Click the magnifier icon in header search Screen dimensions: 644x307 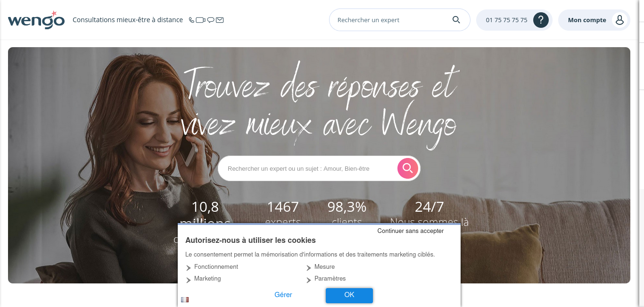[456, 20]
